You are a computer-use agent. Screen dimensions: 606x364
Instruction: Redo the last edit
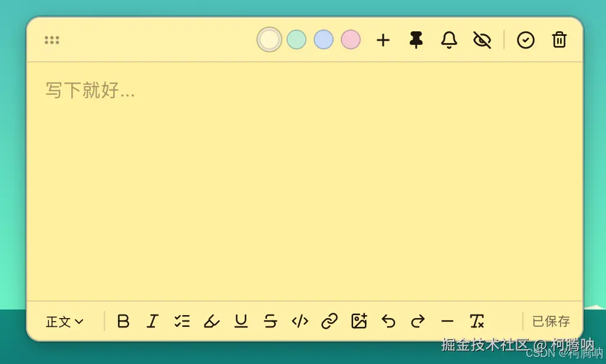point(418,321)
